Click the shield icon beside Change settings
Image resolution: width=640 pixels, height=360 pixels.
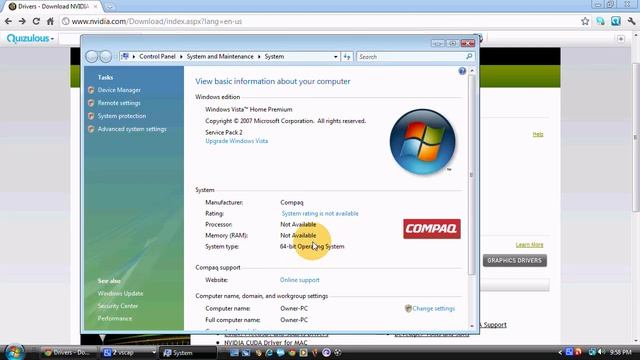(408, 309)
